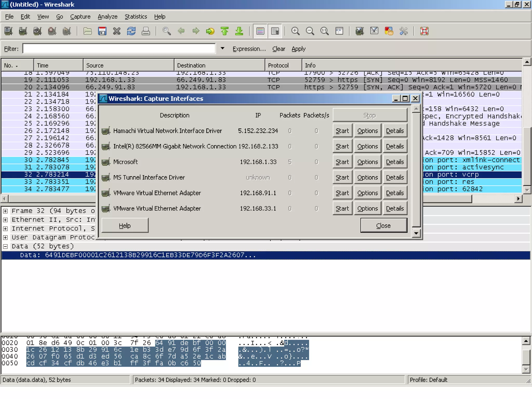Screen dimensions: 532x399
Task: Collapse the Data (52 bytes) node
Action: pos(5,246)
